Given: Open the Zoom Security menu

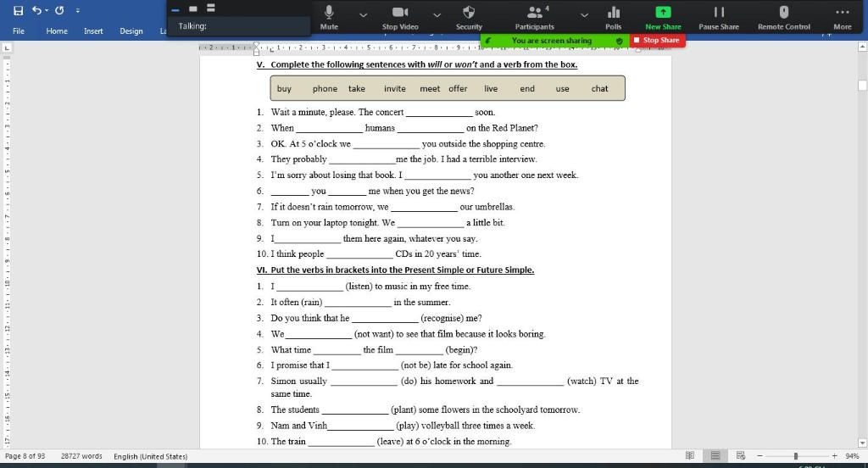Looking at the screenshot, I should click(469, 17).
